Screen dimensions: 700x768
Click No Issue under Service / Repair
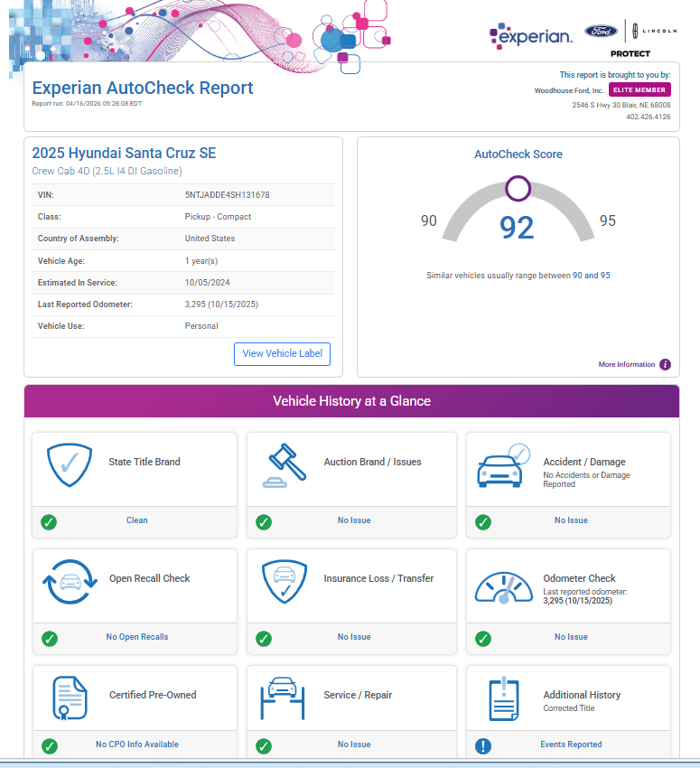pyautogui.click(x=354, y=744)
